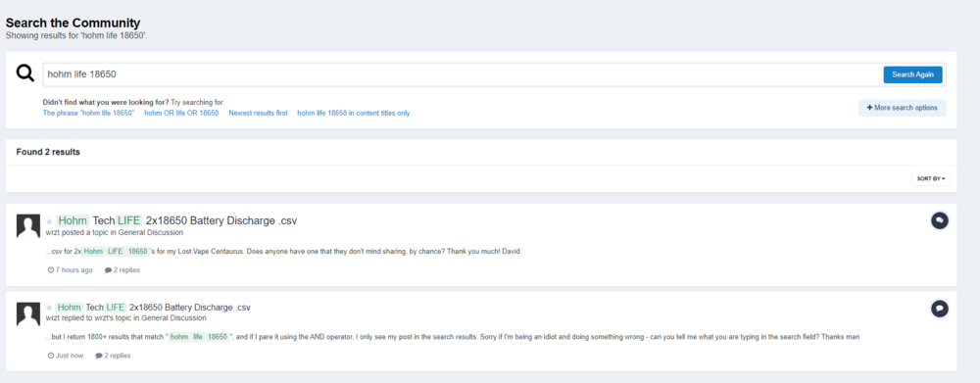Click the magnifying glass search icon
980x383 pixels.
25,73
